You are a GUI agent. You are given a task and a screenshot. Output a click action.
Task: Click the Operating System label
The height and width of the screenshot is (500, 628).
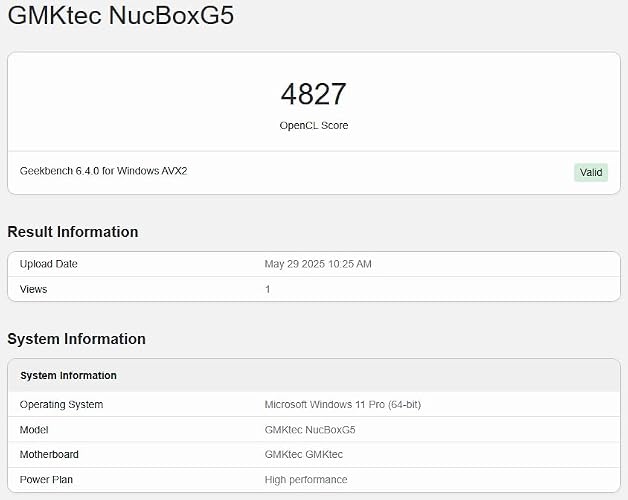[x=61, y=405]
